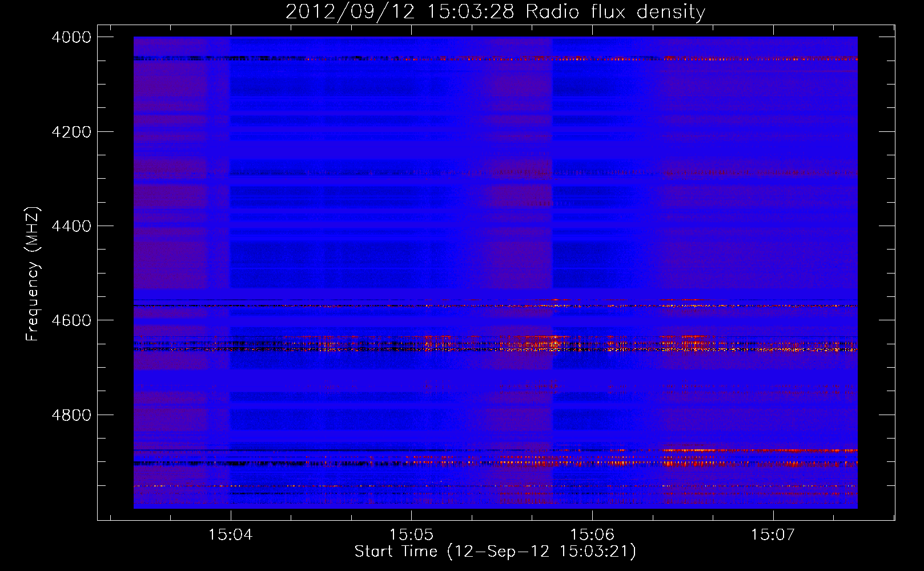This screenshot has width=924, height=571.
Task: Click the "Start Time (12-Sep-12 15:03:21)" axis title
Action: pos(495,552)
